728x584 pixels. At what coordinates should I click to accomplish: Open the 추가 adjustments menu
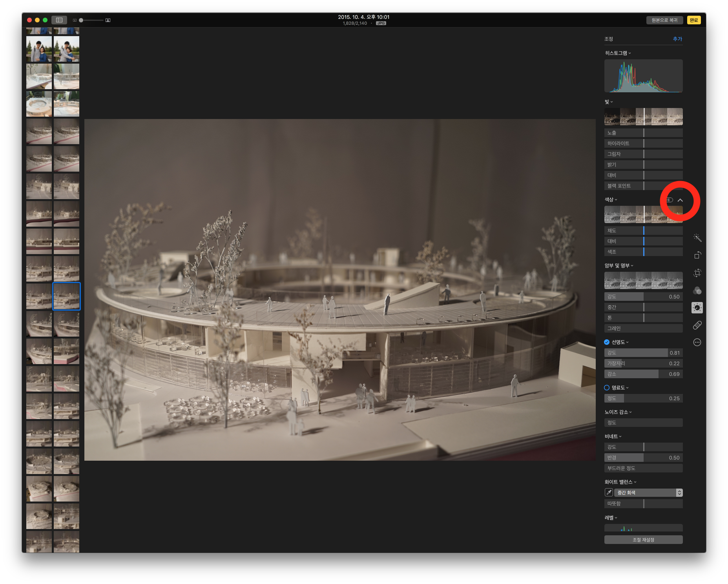coord(677,39)
